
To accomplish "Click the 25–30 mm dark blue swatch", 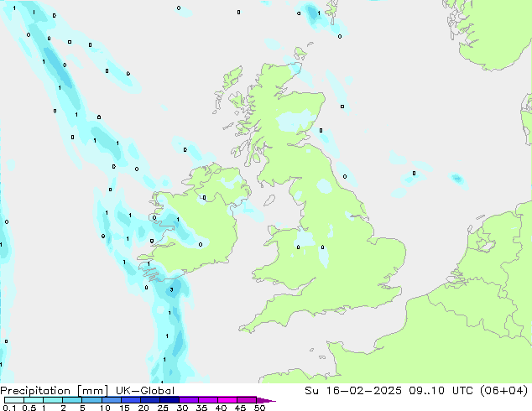I will 170,400.
